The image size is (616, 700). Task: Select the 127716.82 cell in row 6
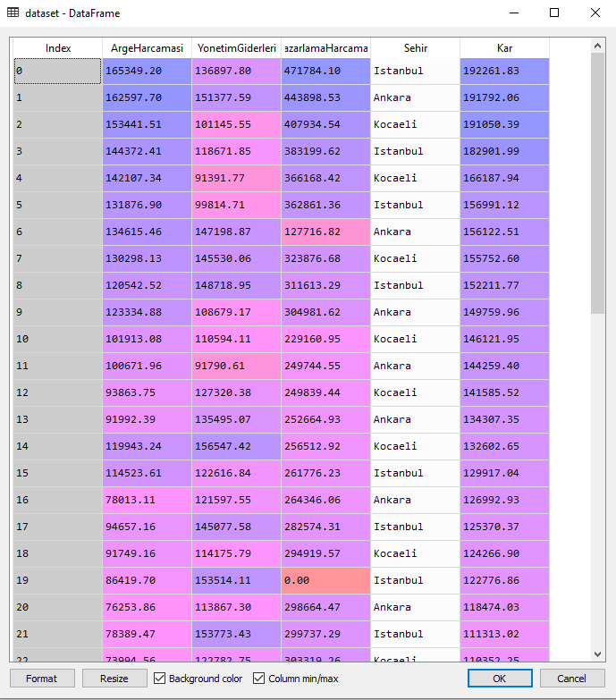pos(325,232)
